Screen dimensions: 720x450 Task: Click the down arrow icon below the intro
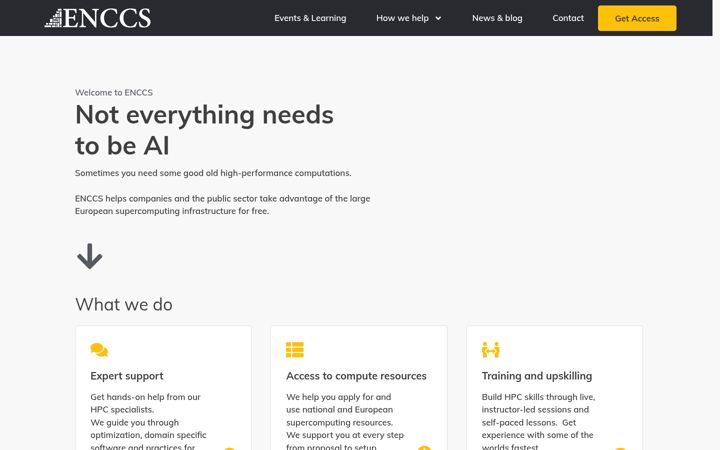[90, 256]
